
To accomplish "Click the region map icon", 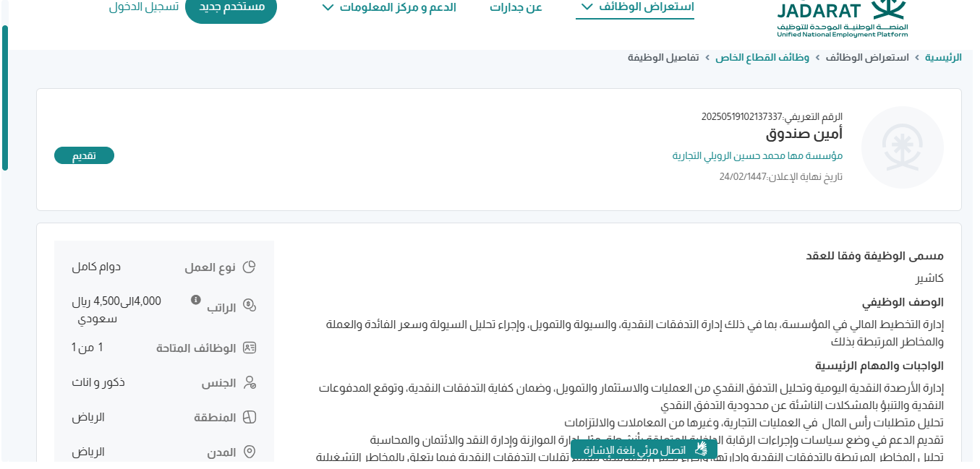I will 250,418.
